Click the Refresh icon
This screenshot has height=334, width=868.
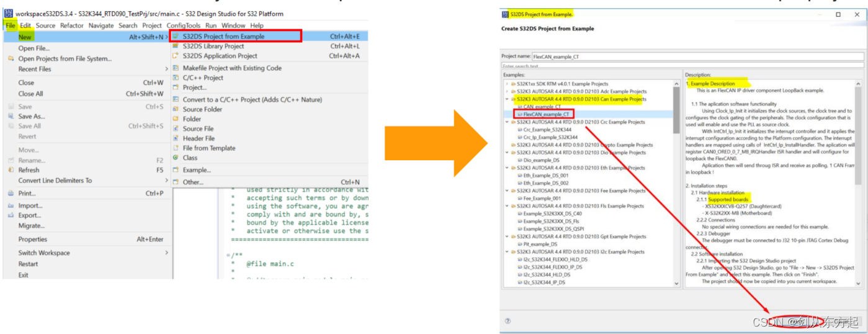click(x=11, y=169)
